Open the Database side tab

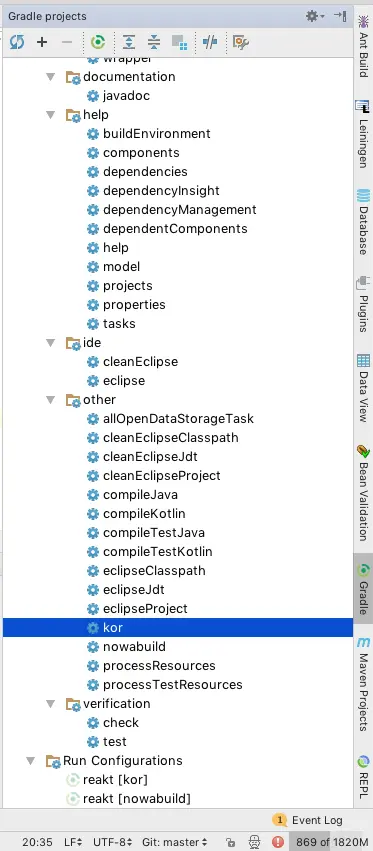(363, 221)
